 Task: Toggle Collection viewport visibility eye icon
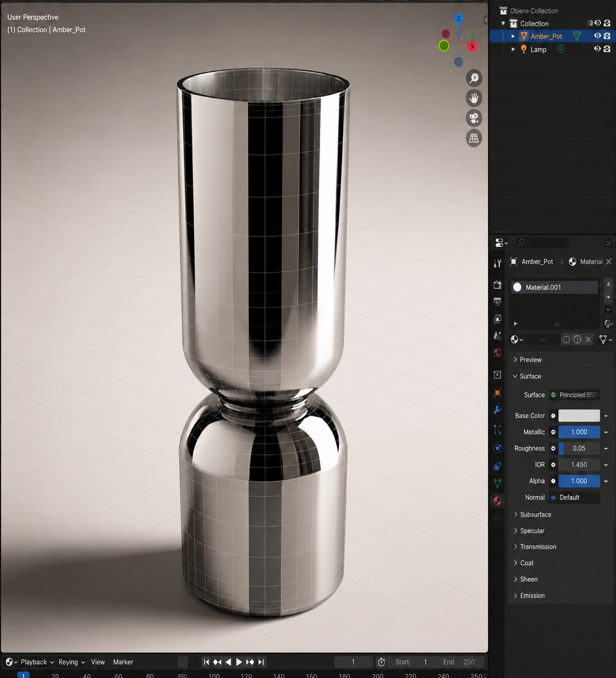point(598,23)
